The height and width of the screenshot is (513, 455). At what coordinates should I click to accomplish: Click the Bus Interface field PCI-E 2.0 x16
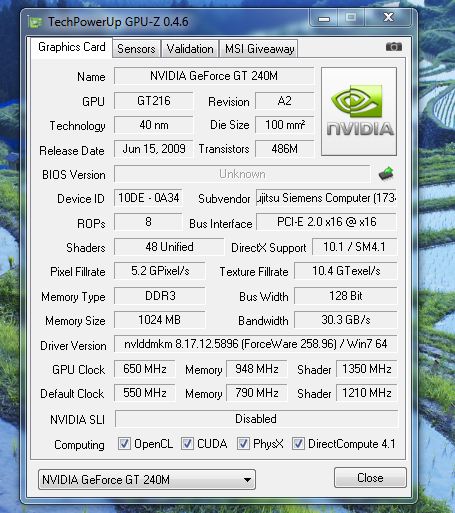click(326, 222)
